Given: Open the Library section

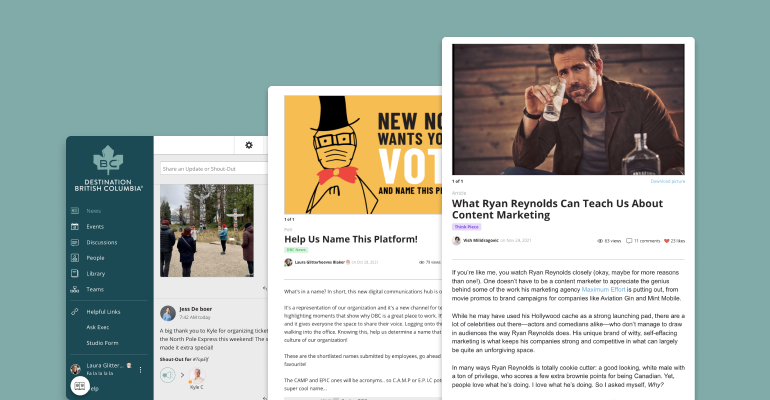Looking at the screenshot, I should (x=96, y=274).
